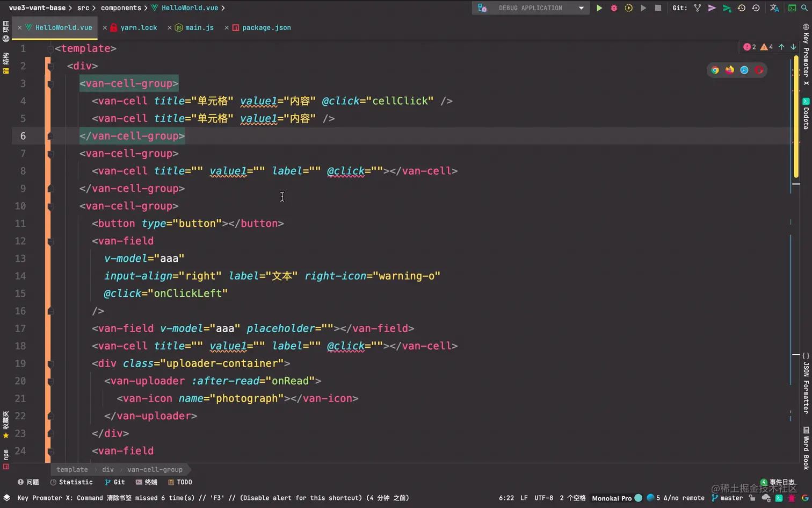Preview file in Safari browser

click(744, 70)
